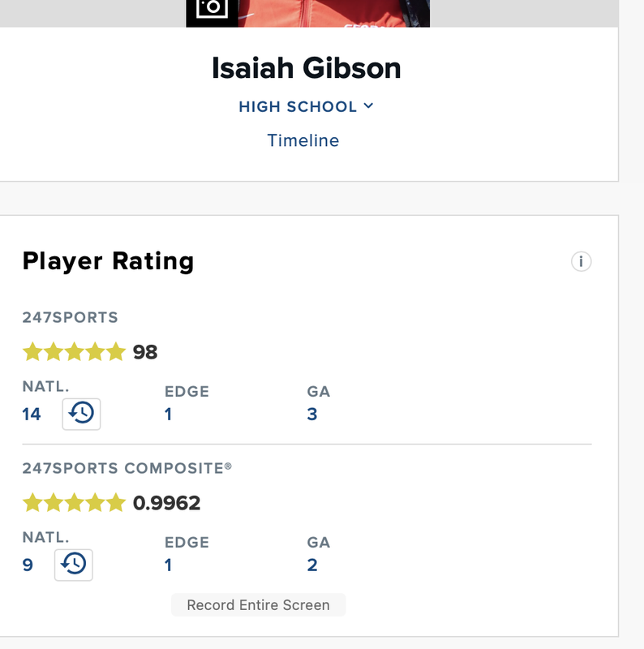Open the Timeline link

303,140
